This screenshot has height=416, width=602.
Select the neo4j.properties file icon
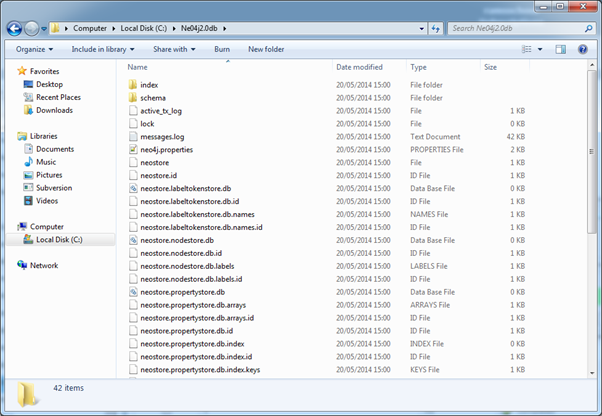(133, 150)
